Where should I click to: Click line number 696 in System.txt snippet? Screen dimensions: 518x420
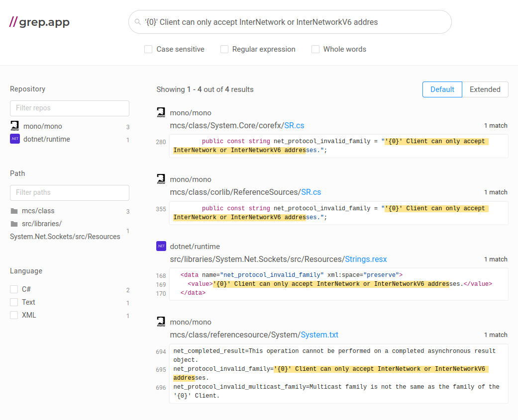click(x=161, y=387)
